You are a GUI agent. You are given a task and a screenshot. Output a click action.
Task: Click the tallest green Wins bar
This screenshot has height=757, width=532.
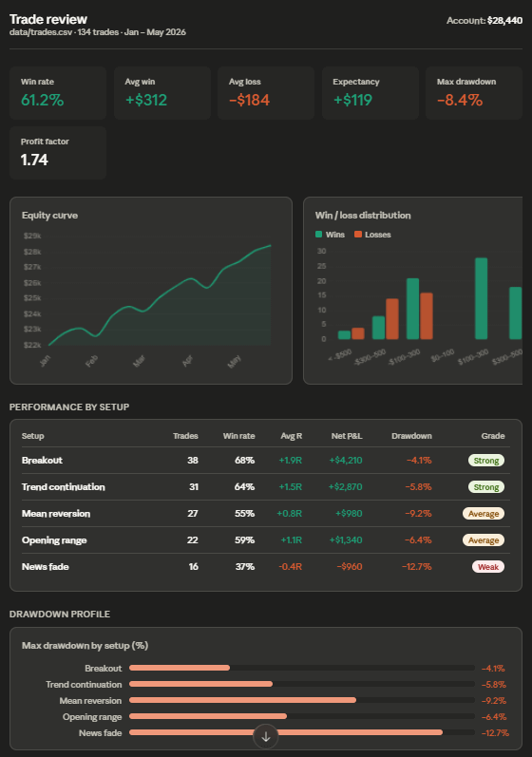[x=482, y=298]
